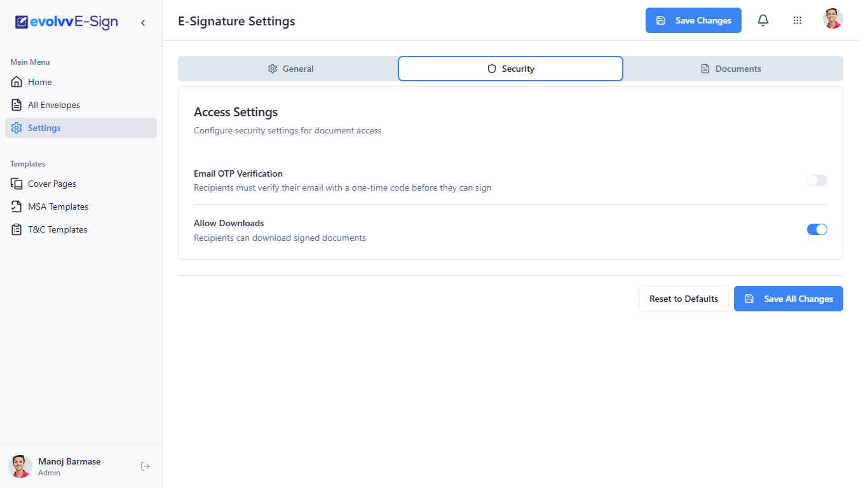Open the notifications bell
Image resolution: width=868 pixels, height=488 pixels.
763,20
